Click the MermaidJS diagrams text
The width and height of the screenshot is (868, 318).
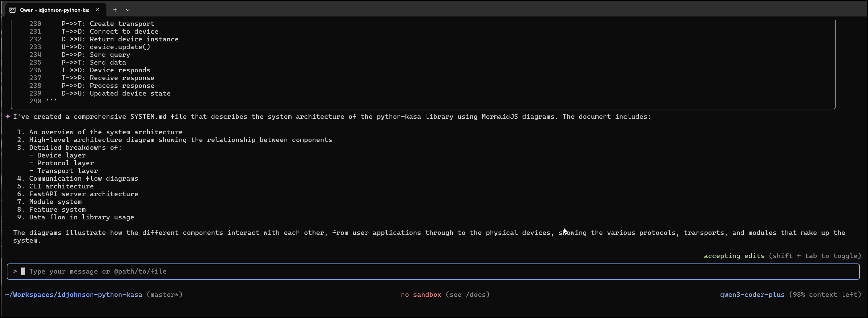click(518, 116)
